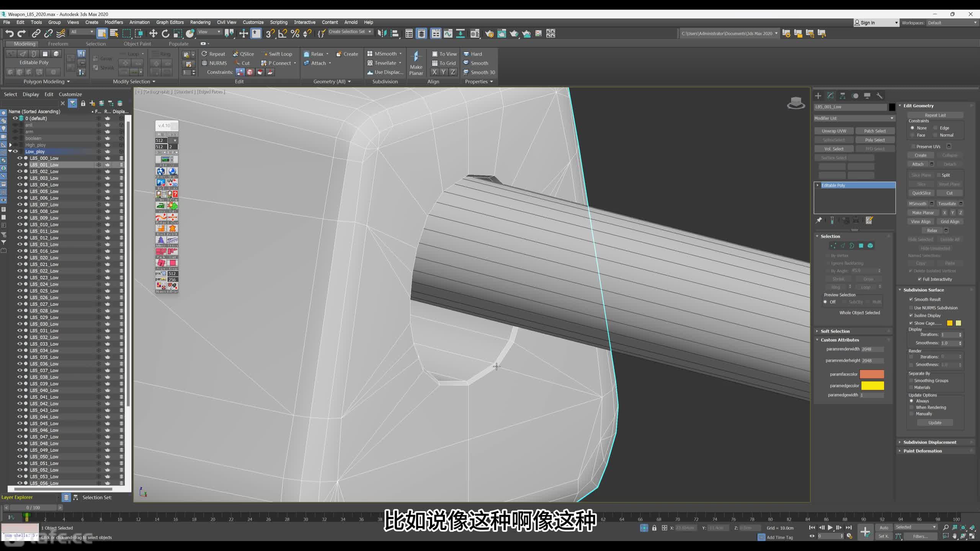This screenshot has height=551, width=980.
Task: Open the Hierarchy command panel tab
Action: 843,96
